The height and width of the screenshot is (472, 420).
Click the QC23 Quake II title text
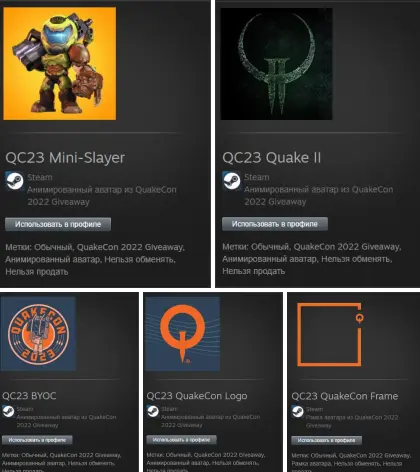click(x=272, y=157)
